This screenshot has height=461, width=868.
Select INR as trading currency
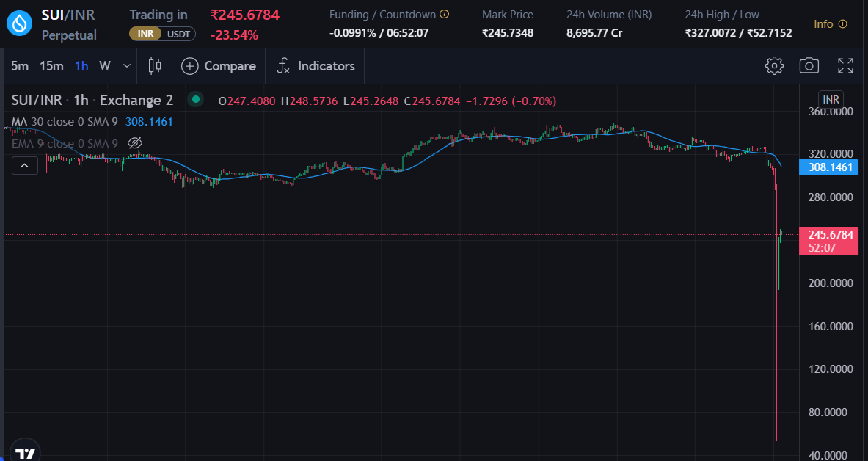[x=145, y=34]
